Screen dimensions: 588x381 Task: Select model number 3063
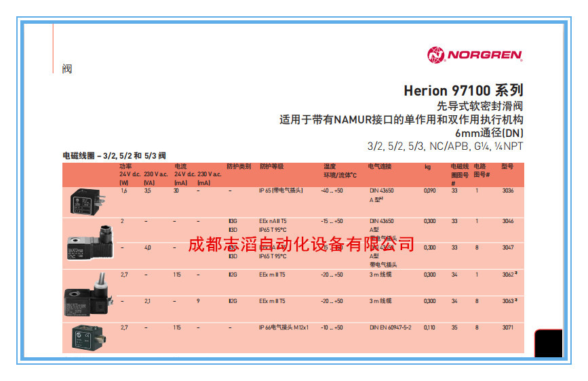(508, 301)
